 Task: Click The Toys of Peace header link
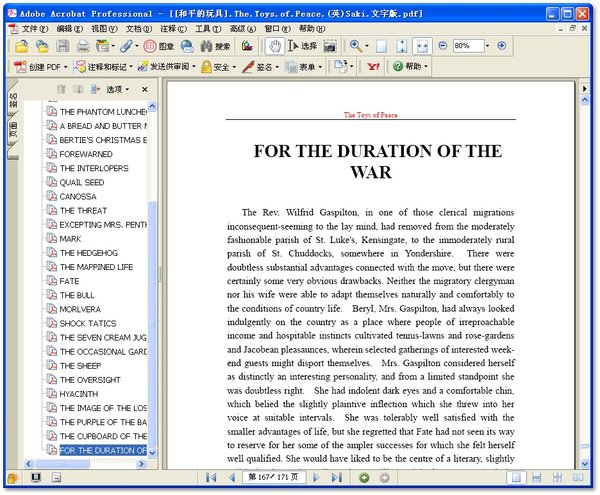coord(370,115)
